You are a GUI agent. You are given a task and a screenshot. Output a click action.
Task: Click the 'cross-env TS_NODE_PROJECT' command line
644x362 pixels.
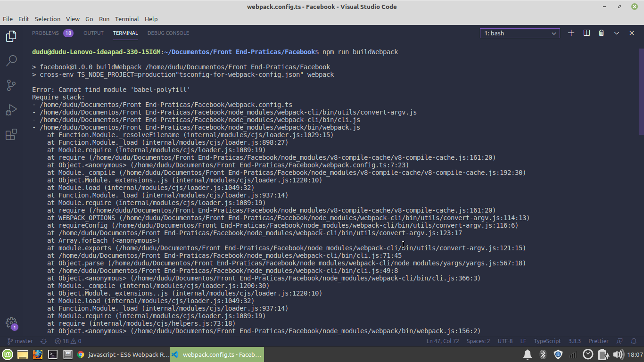[183, 74]
